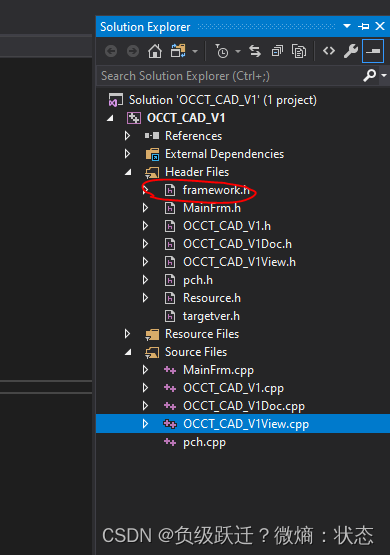Expand OCCT_CAD_V1Doc.h node
This screenshot has width=390, height=555.
pyautogui.click(x=145, y=244)
